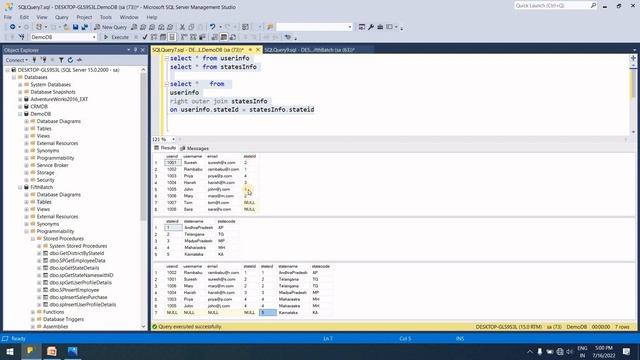640x360 pixels.
Task: Open the Help menu
Action: click(152, 17)
